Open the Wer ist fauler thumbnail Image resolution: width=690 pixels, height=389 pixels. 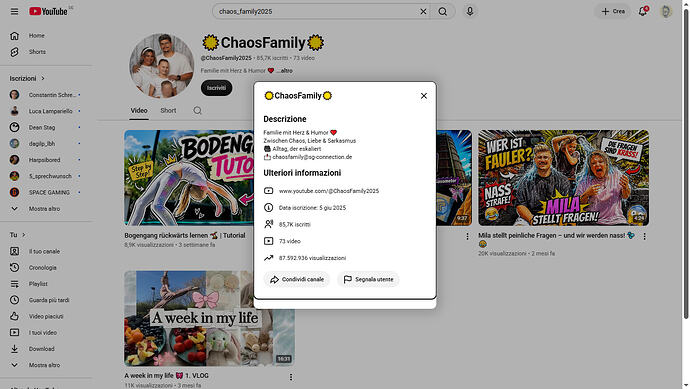pyautogui.click(x=563, y=178)
